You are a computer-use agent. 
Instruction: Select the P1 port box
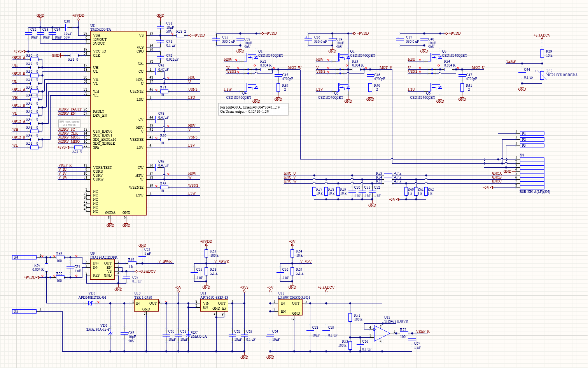(532, 133)
